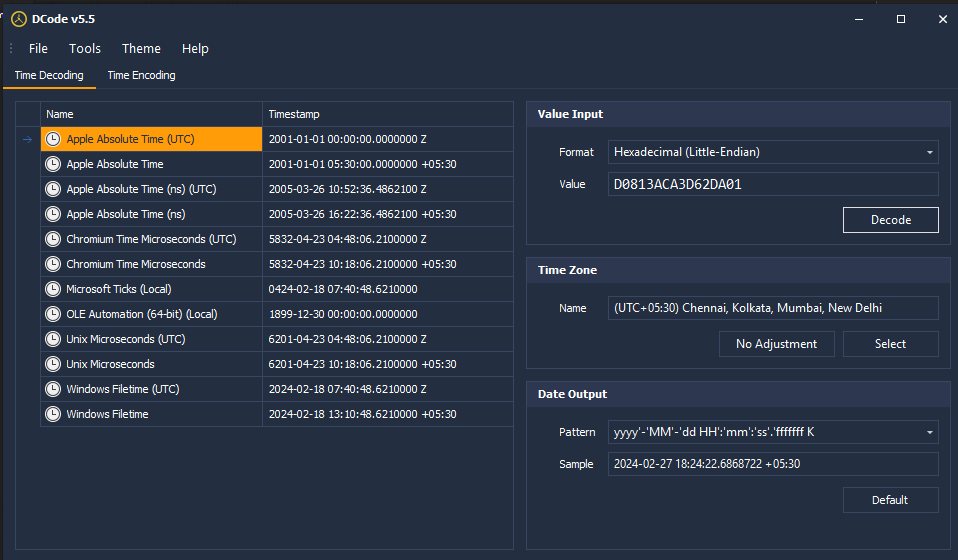The width and height of the screenshot is (958, 560).
Task: Click the clock icon for Chromium Time Microseconds (UTC)
Action: tap(53, 239)
